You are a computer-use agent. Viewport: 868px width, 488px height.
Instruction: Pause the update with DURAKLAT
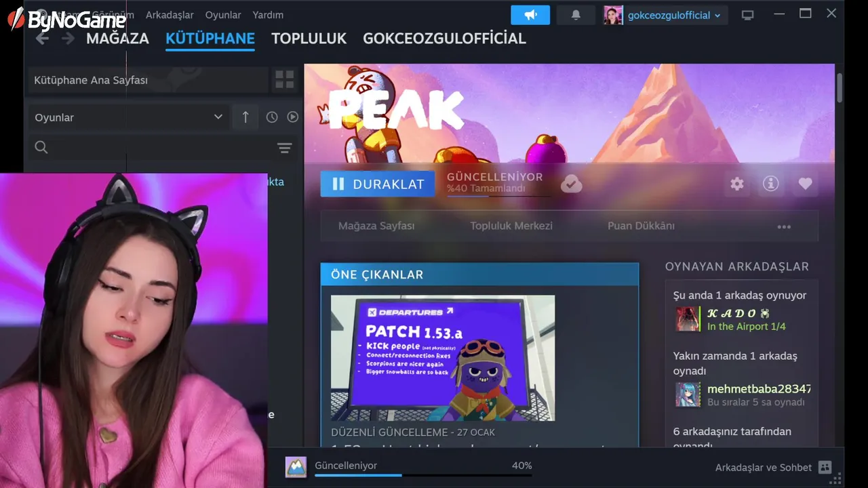[x=378, y=184]
